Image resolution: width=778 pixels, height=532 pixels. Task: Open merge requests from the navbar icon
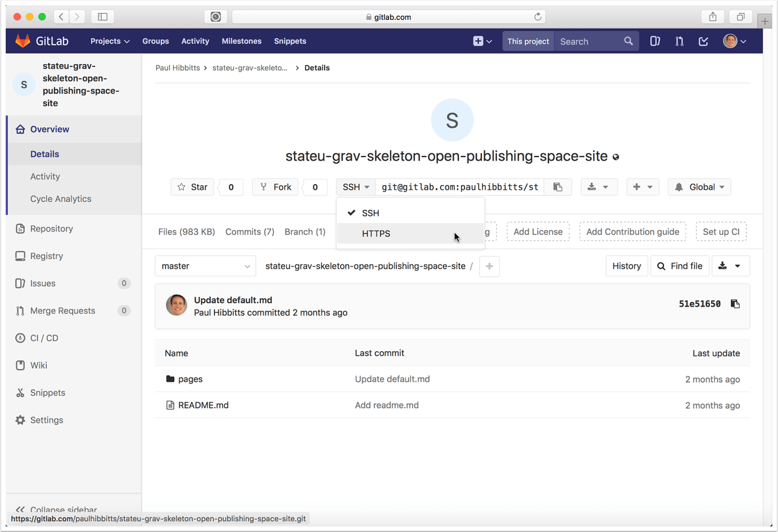pos(679,41)
